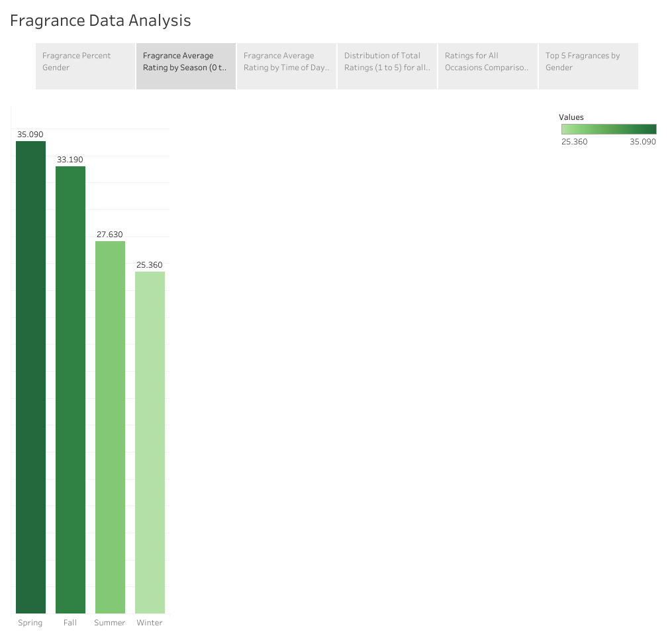
Task: Click the Fragrance Data Analysis dashboard title
Action: pyautogui.click(x=100, y=21)
